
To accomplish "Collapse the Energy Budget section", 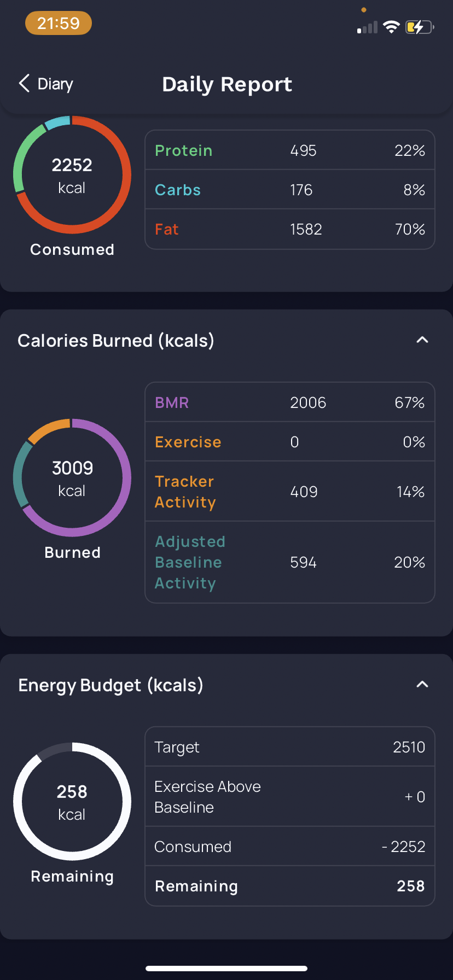I will point(422,685).
